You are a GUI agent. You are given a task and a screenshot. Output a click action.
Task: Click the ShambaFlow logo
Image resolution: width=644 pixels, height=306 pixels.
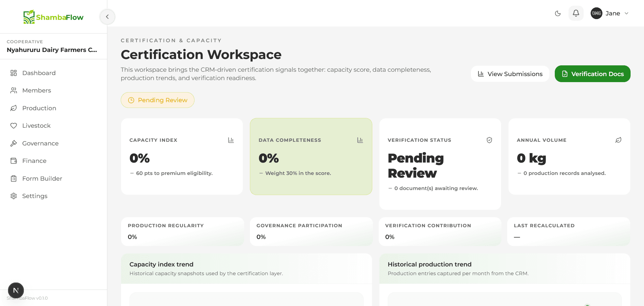point(53,17)
